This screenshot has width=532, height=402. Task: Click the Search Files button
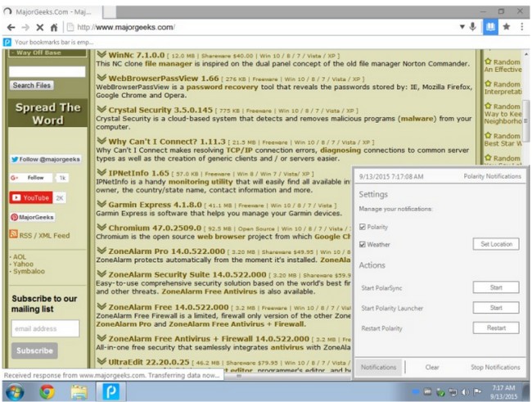pos(32,85)
